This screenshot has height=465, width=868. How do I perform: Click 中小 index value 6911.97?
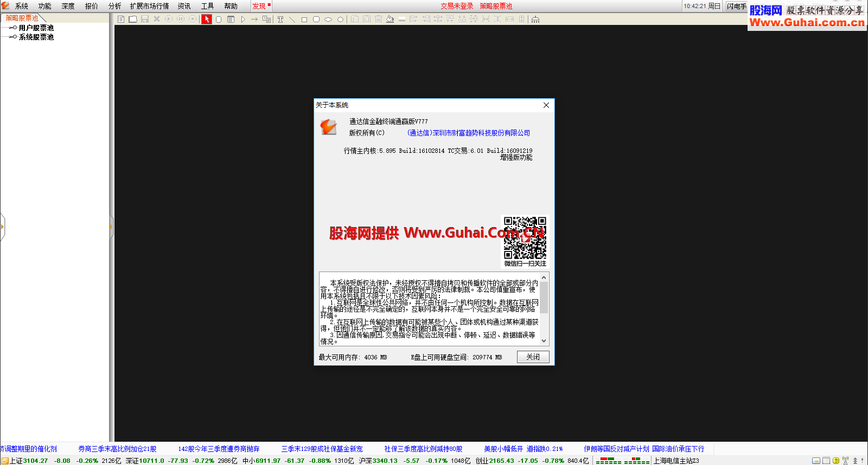pyautogui.click(x=268, y=461)
